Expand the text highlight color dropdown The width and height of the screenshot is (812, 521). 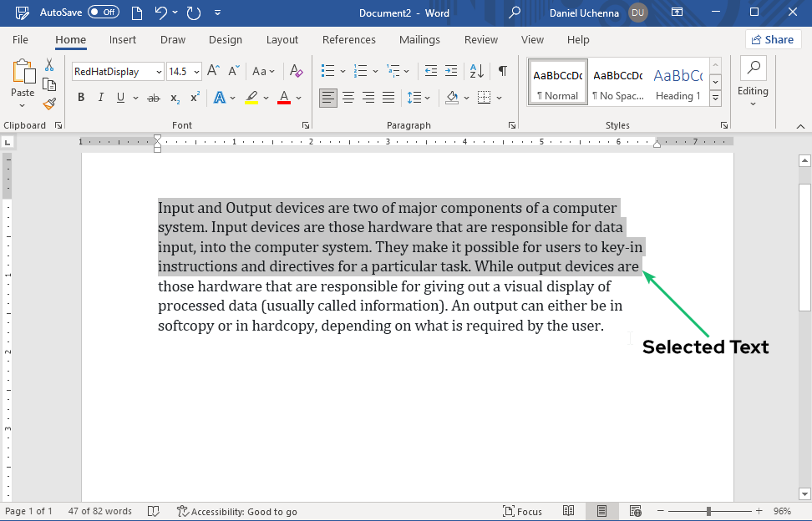(266, 97)
